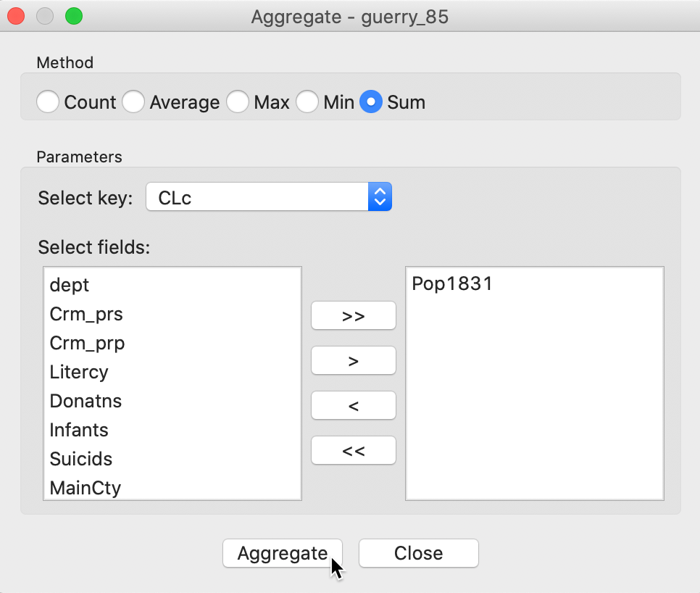Select the Count method radio button
The width and height of the screenshot is (700, 593).
pyautogui.click(x=48, y=101)
